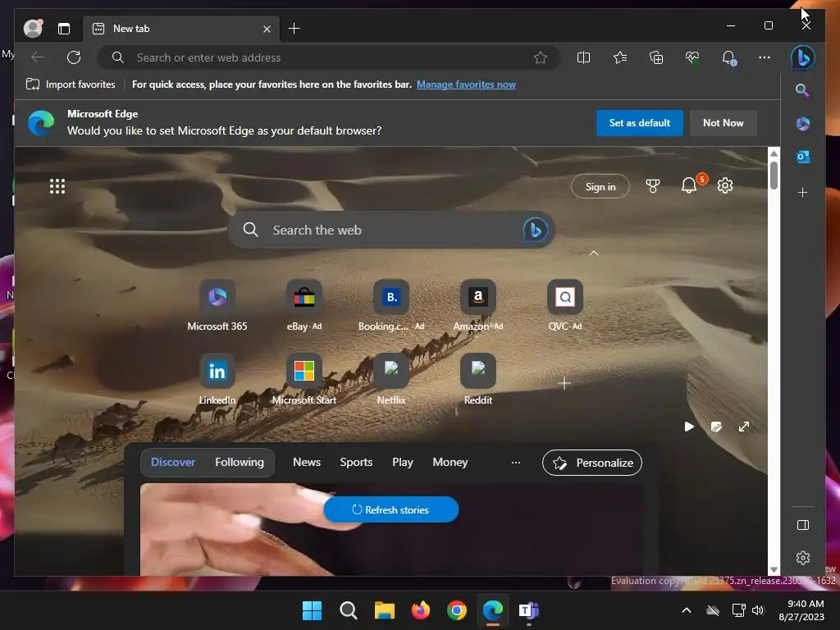Viewport: 840px width, 630px height.
Task: Select the Discover feed tab
Action: click(173, 462)
